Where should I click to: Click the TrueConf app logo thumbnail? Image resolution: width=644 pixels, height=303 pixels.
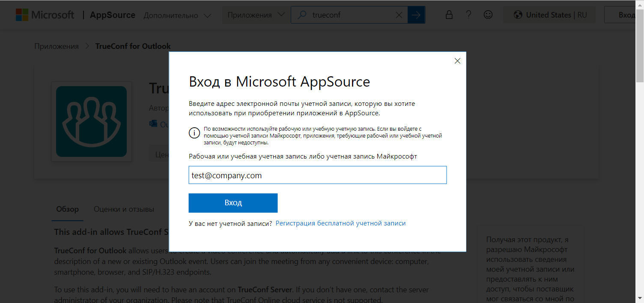[91, 121]
